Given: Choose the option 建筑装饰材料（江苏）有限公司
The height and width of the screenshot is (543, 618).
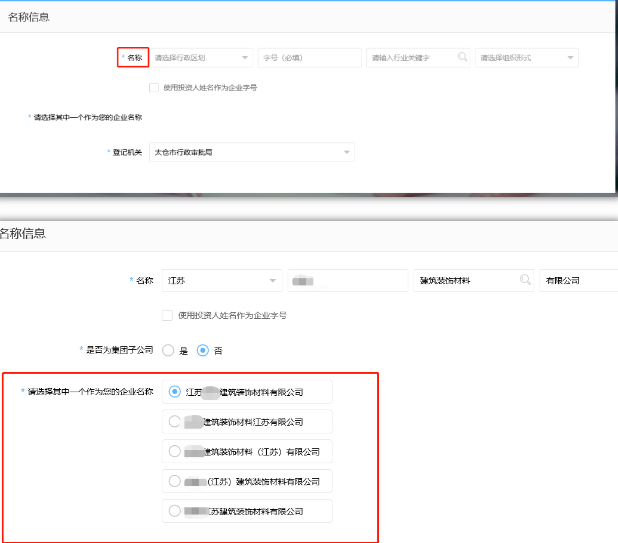Looking at the screenshot, I should pyautogui.click(x=176, y=452).
